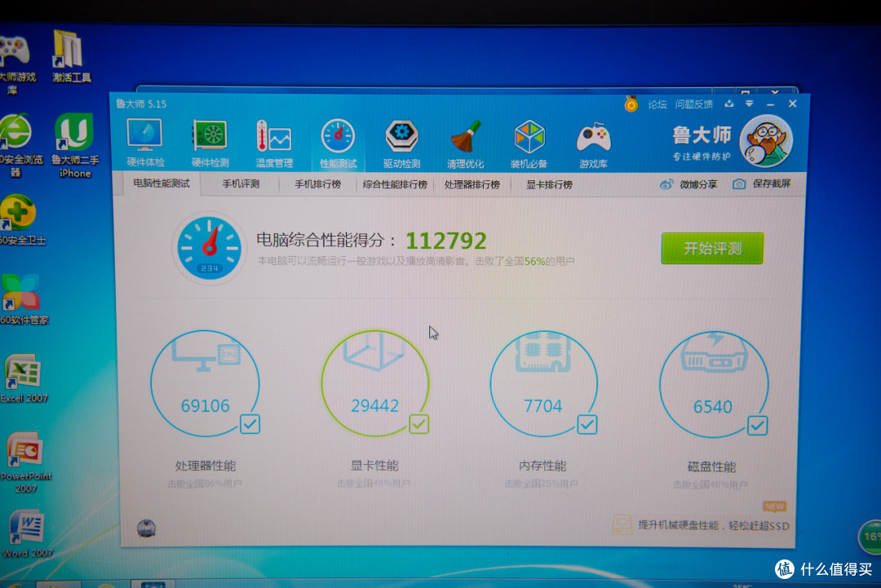Open 温度管理 temperature management
This screenshot has width=881, height=588.
tap(272, 139)
